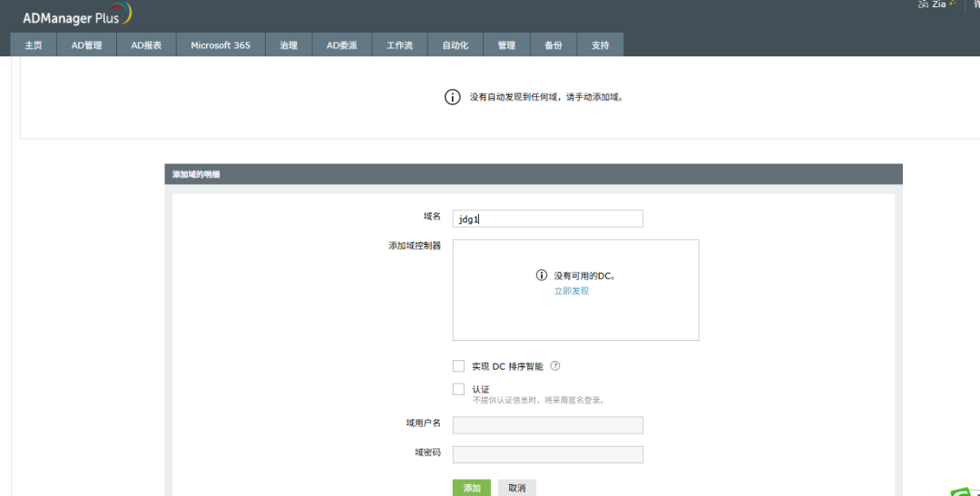
Task: Click the 域密码 input field
Action: (x=548, y=455)
